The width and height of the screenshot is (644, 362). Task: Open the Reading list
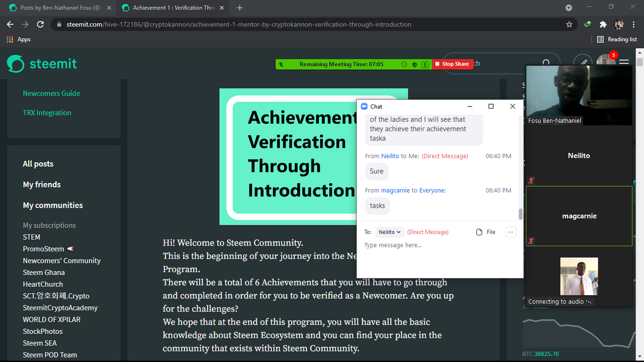617,39
